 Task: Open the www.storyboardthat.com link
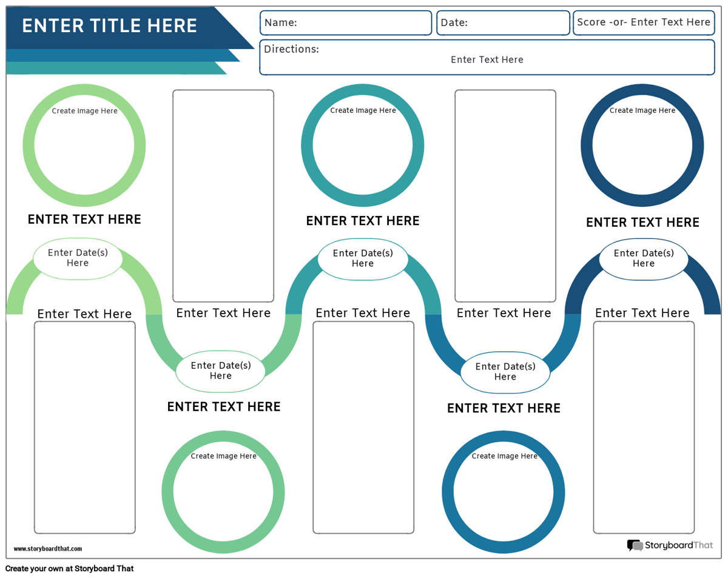48,549
